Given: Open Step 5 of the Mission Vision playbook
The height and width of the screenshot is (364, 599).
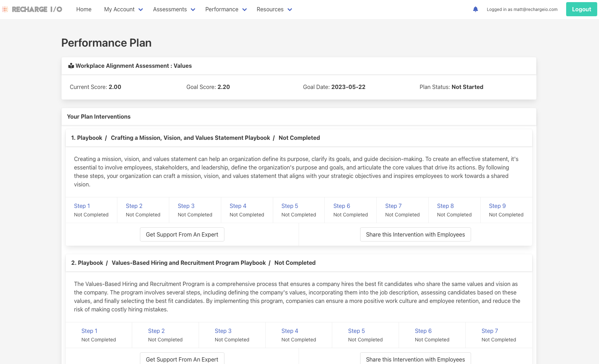Looking at the screenshot, I should tap(290, 206).
